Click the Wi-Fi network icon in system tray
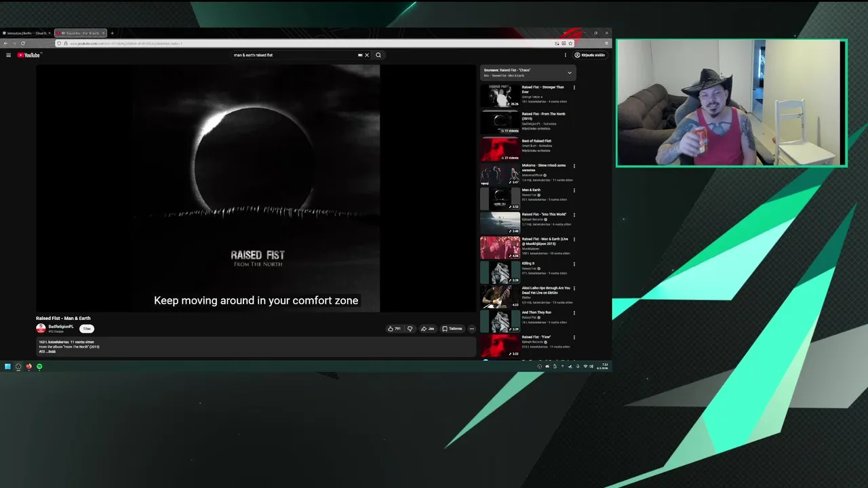Image resolution: width=868 pixels, height=488 pixels. [x=585, y=367]
